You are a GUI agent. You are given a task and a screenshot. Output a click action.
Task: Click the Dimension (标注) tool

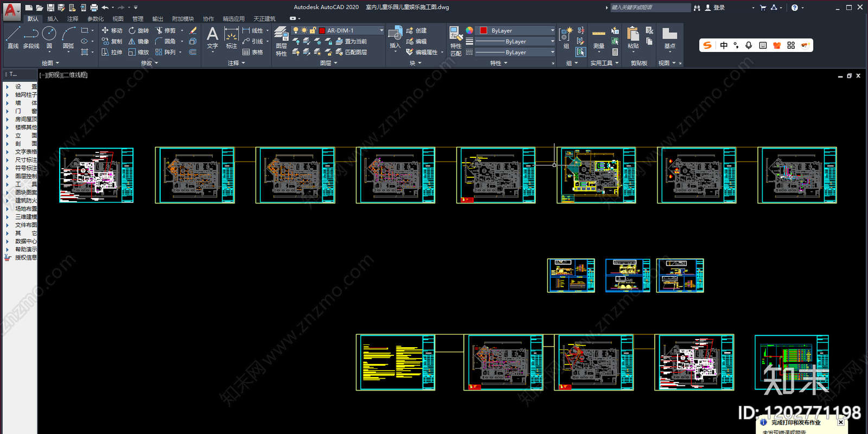tap(232, 38)
